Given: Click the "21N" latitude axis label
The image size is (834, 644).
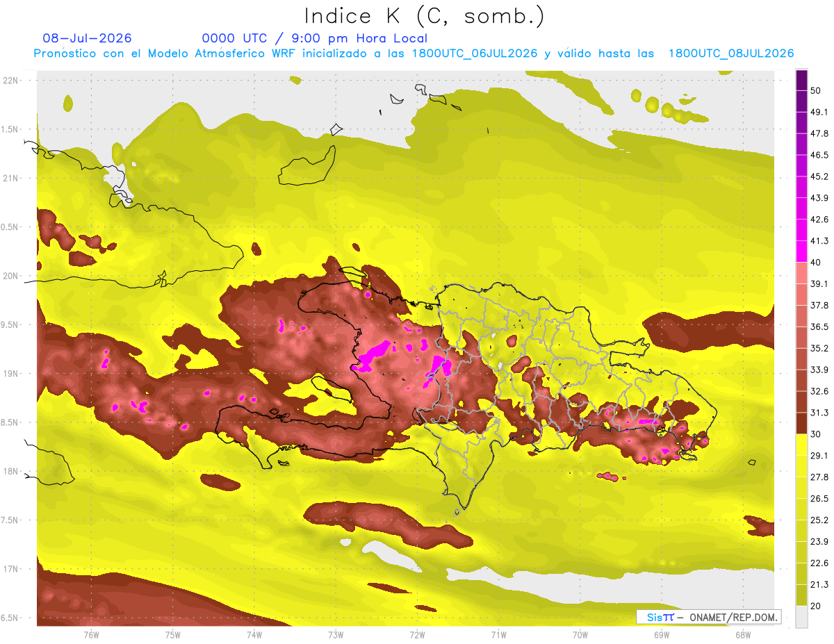Looking at the screenshot, I should click(x=10, y=178).
